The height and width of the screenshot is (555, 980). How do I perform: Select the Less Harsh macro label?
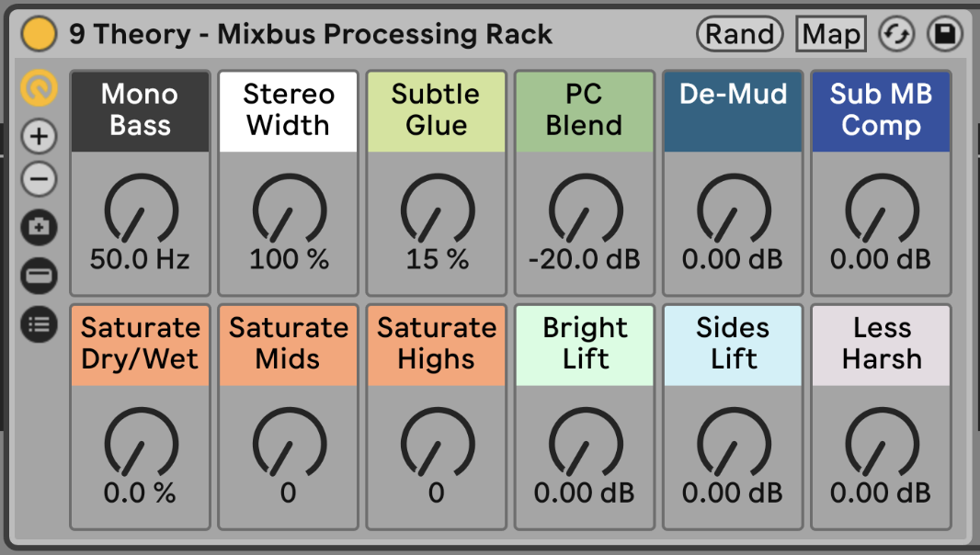[x=881, y=345]
